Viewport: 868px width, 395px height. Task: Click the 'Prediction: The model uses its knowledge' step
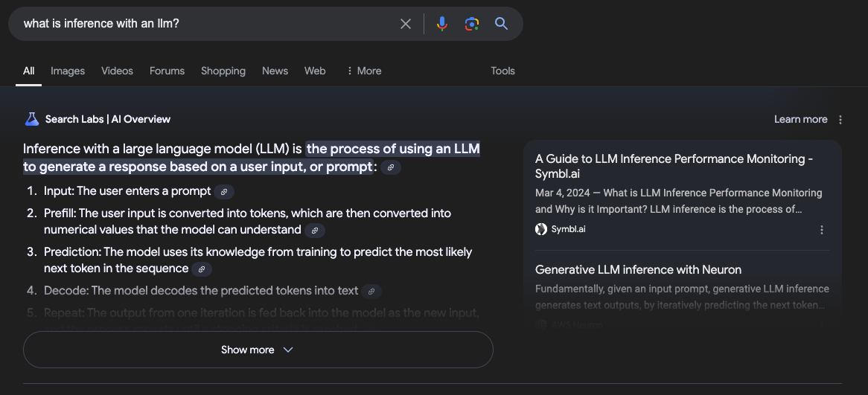point(258,260)
